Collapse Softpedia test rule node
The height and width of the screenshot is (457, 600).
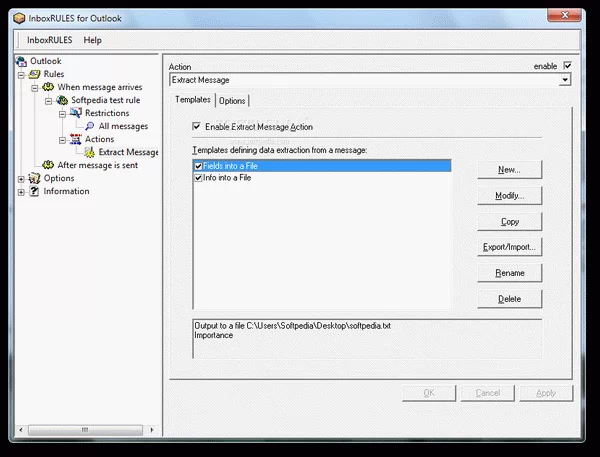click(x=49, y=101)
